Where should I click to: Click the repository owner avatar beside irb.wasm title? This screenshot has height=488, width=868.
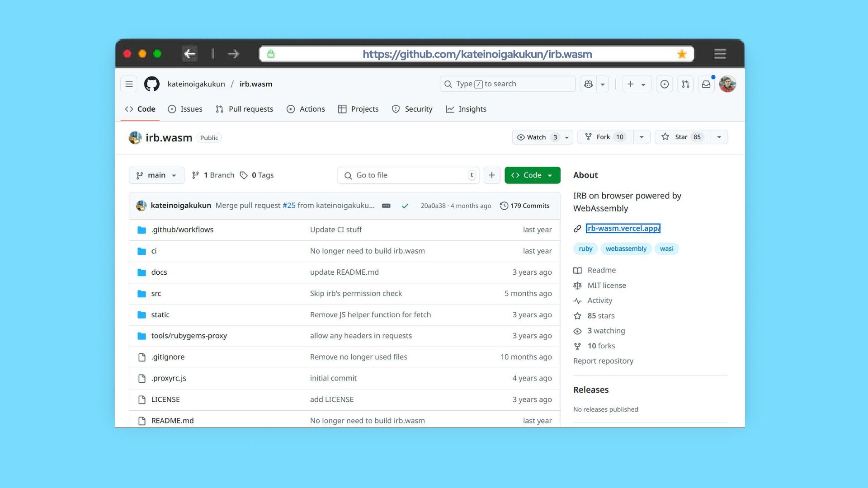point(135,138)
